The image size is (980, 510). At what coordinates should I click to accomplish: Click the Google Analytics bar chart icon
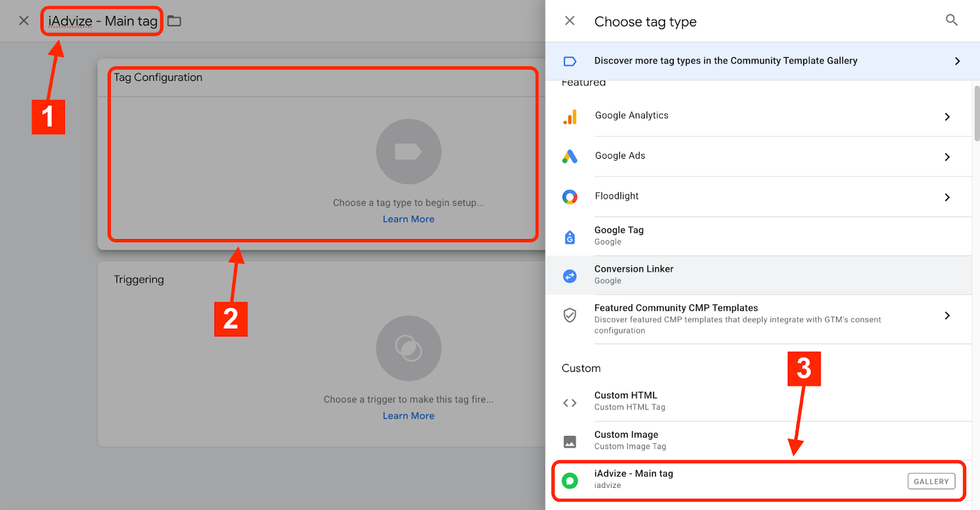point(570,117)
